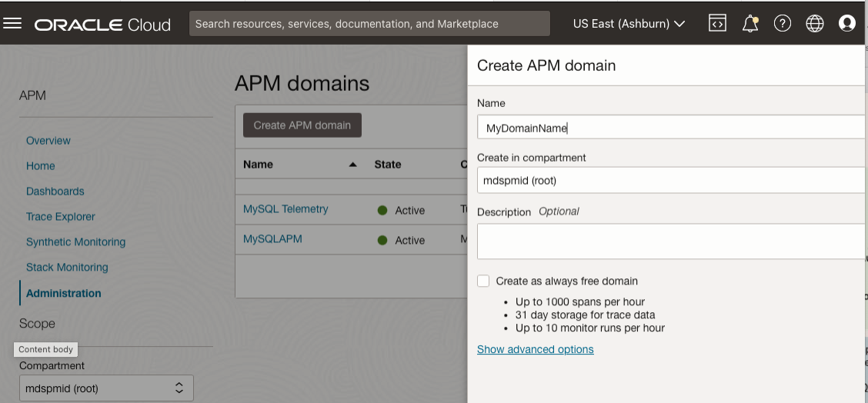868x403 pixels.
Task: Open the MySQLAPM domain link
Action: click(x=272, y=238)
